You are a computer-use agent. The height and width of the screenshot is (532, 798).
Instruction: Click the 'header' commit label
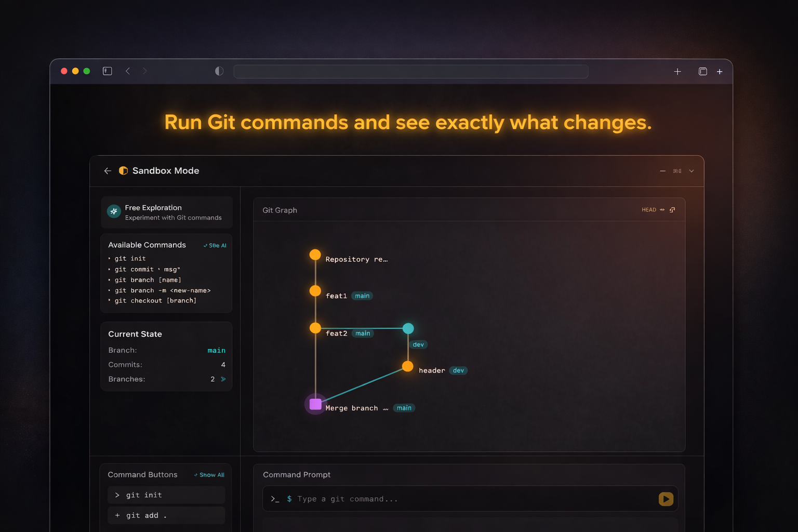[x=432, y=370]
